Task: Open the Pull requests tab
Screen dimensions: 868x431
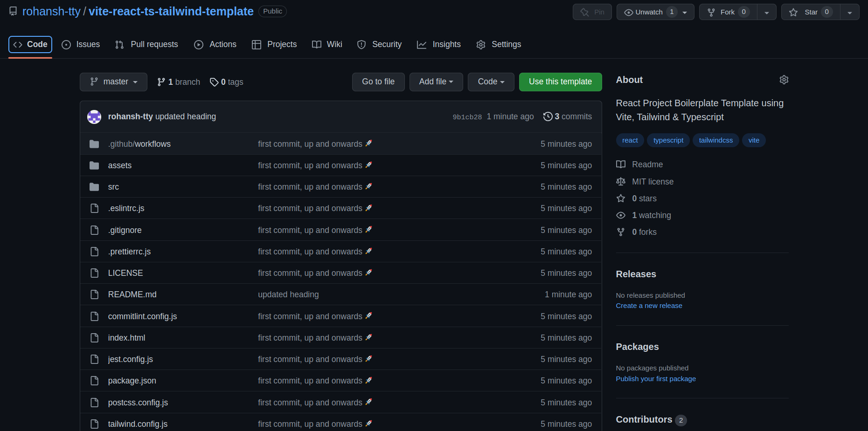Action: [146, 44]
